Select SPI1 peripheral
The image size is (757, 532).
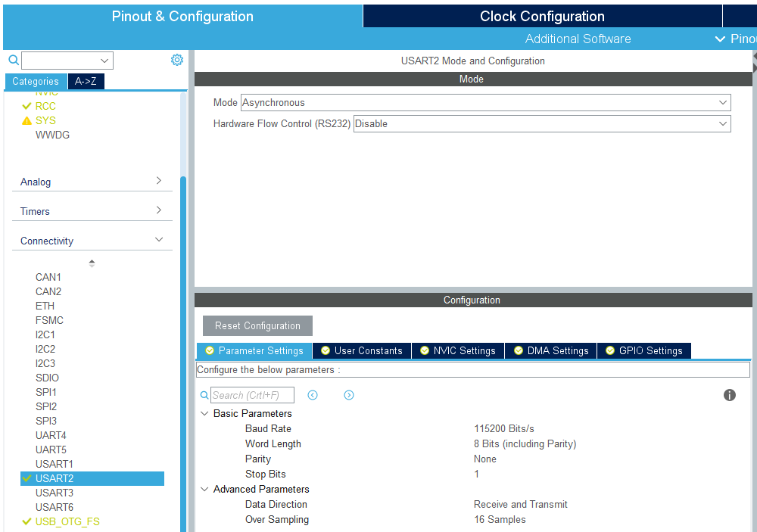click(46, 393)
